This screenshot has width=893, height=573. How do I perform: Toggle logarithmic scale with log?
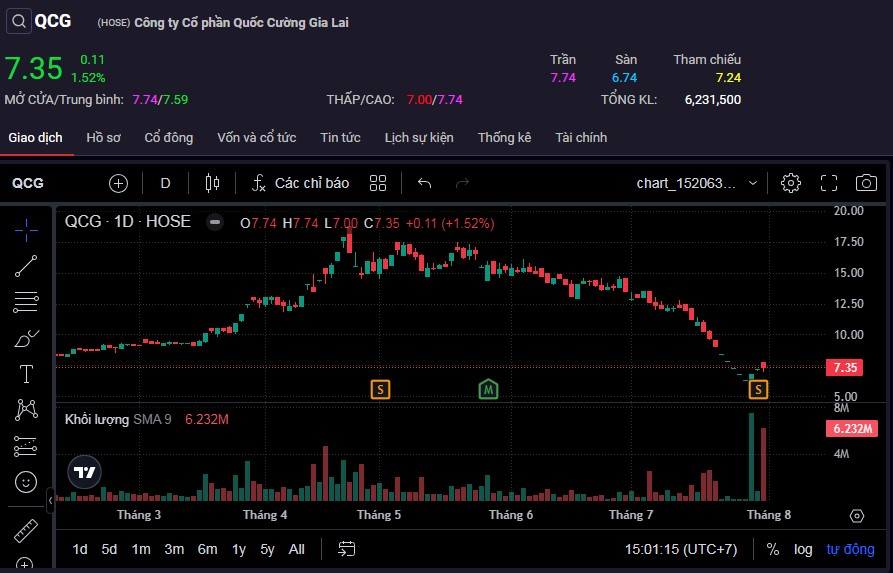(x=803, y=549)
